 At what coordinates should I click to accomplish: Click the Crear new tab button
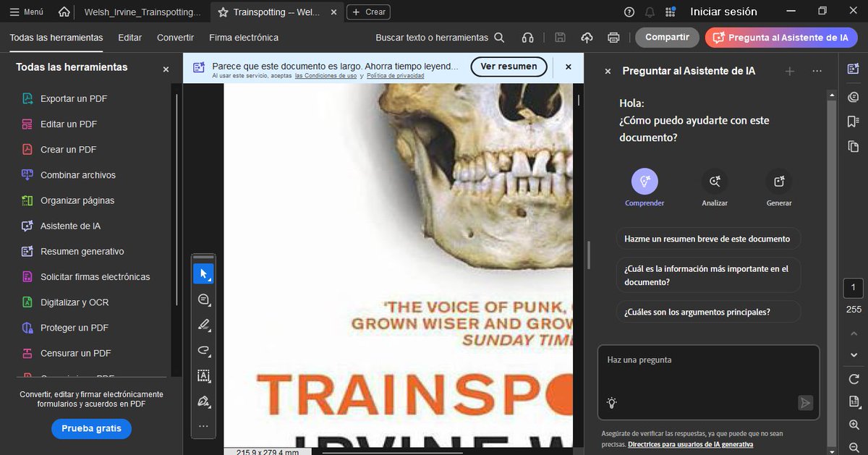point(369,12)
